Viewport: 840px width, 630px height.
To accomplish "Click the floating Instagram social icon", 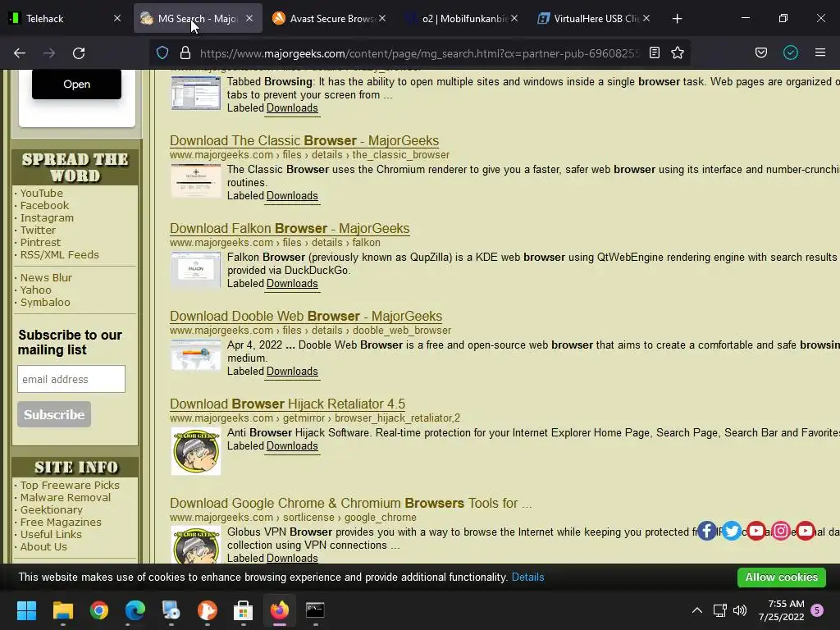I will tap(781, 531).
